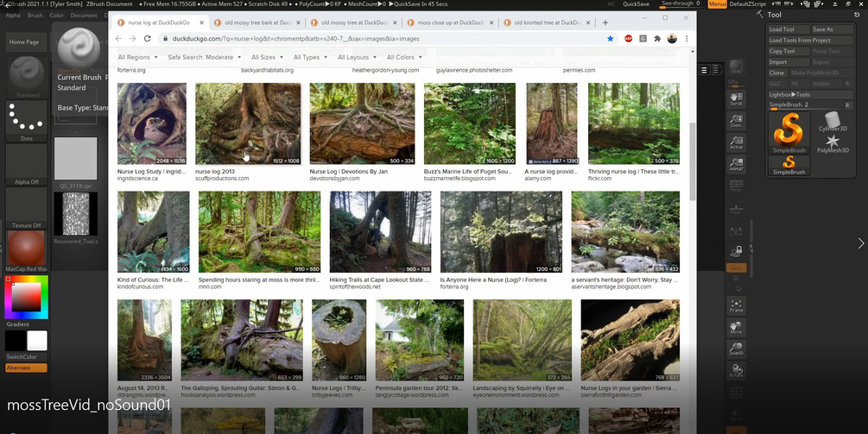Image resolution: width=868 pixels, height=434 pixels.
Task: Click the AdBlock extension icon
Action: [x=628, y=39]
